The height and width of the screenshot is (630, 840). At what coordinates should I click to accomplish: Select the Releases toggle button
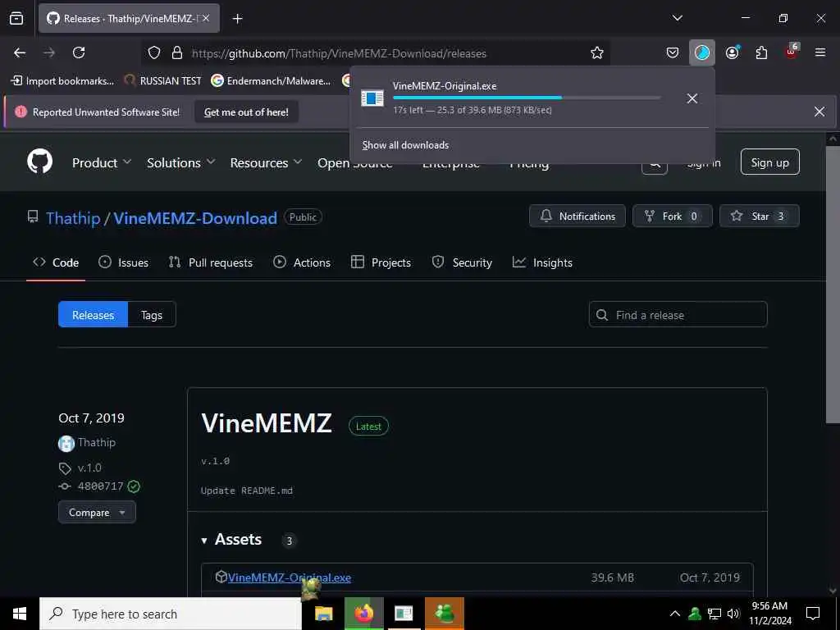[x=94, y=314]
